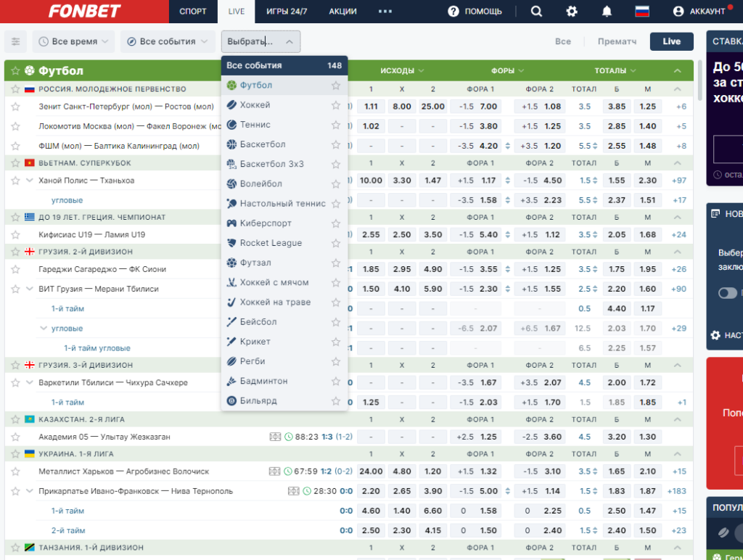Open match tracker icon for Металлист Харьков
The image size is (743, 560).
pos(274,472)
